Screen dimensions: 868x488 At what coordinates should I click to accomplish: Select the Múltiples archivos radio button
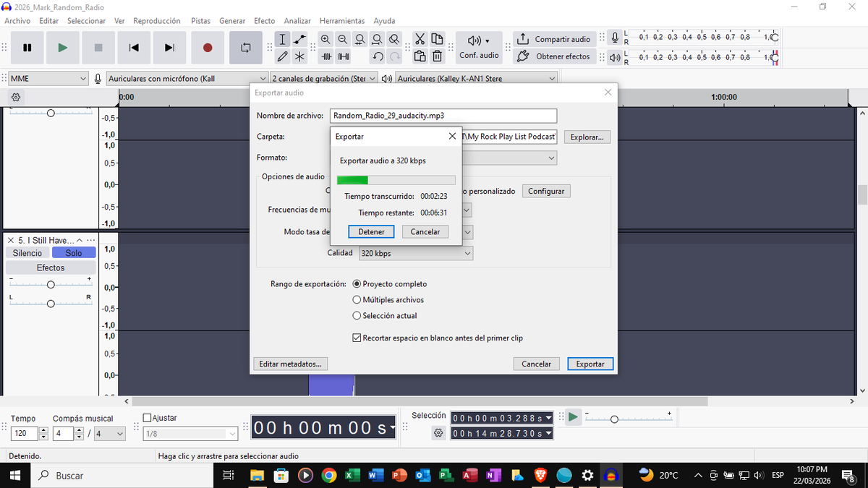point(357,299)
